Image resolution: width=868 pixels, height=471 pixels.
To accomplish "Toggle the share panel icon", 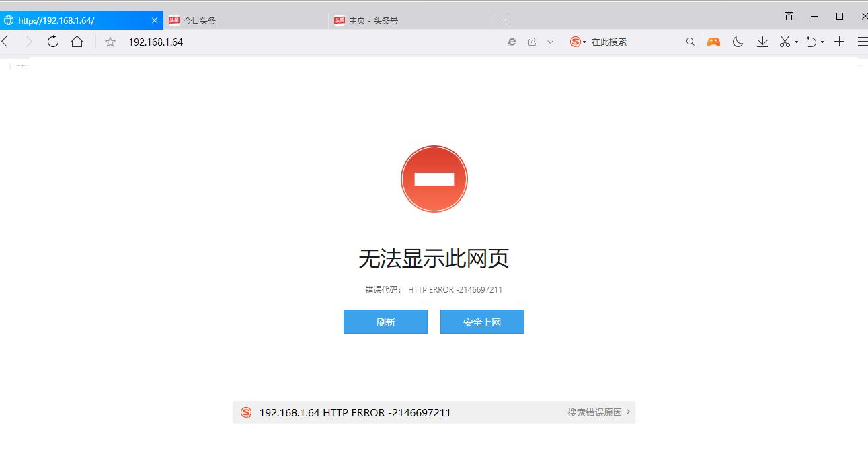I will click(531, 42).
